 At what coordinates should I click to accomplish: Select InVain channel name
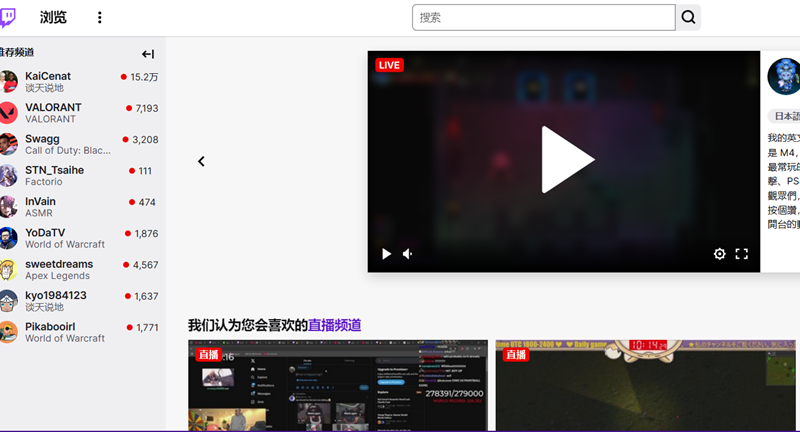click(40, 201)
